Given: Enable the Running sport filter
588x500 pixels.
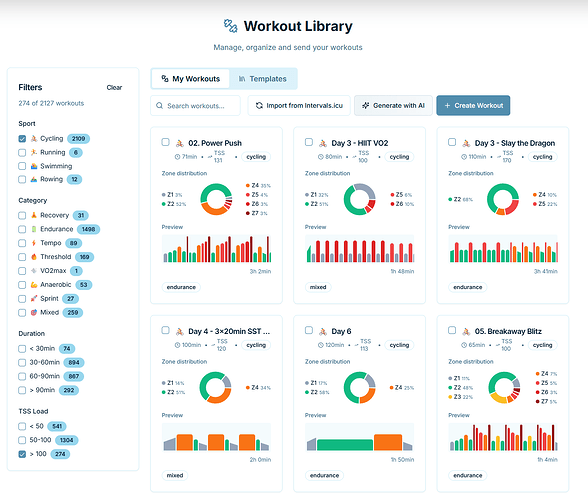Looking at the screenshot, I should 22,152.
